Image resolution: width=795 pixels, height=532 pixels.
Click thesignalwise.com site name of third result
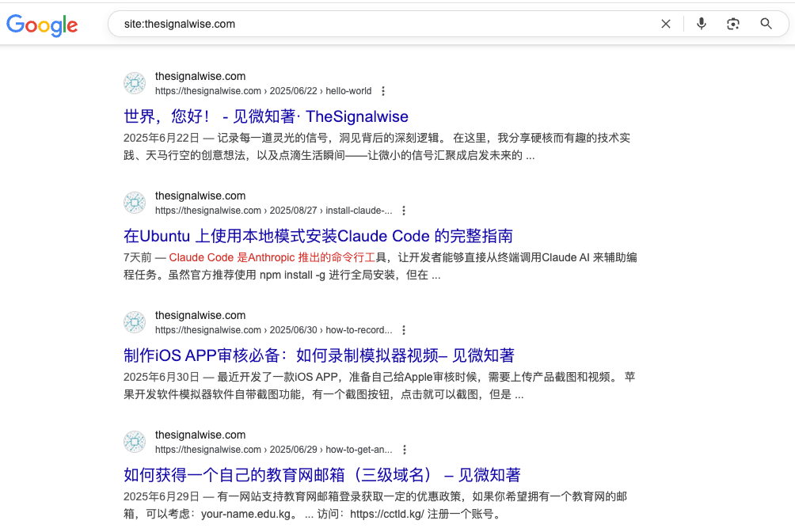click(x=200, y=315)
